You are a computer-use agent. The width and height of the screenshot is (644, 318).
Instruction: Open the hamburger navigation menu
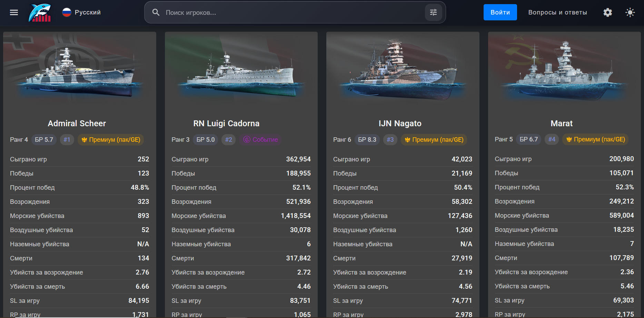(x=14, y=12)
